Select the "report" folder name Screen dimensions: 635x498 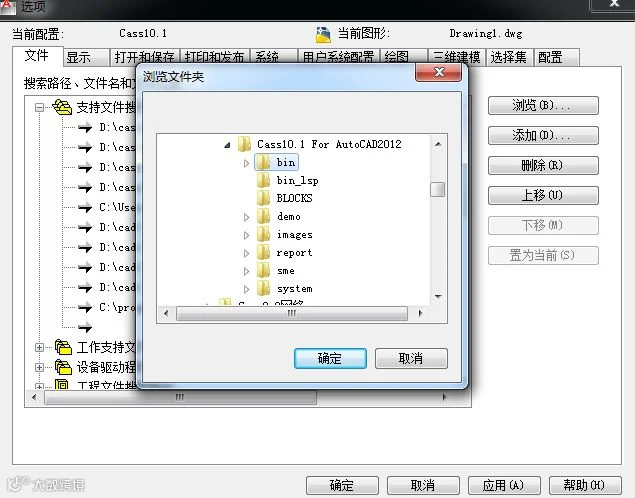(x=294, y=253)
